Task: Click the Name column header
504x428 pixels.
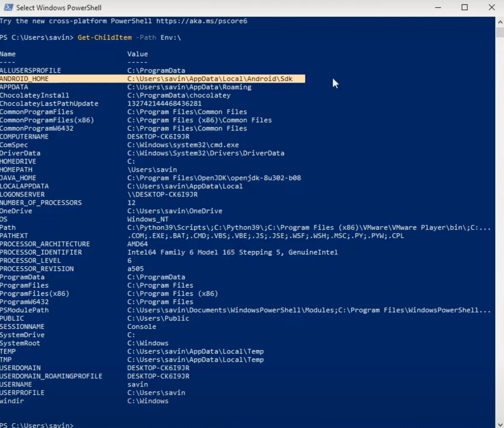Action: pos(7,54)
